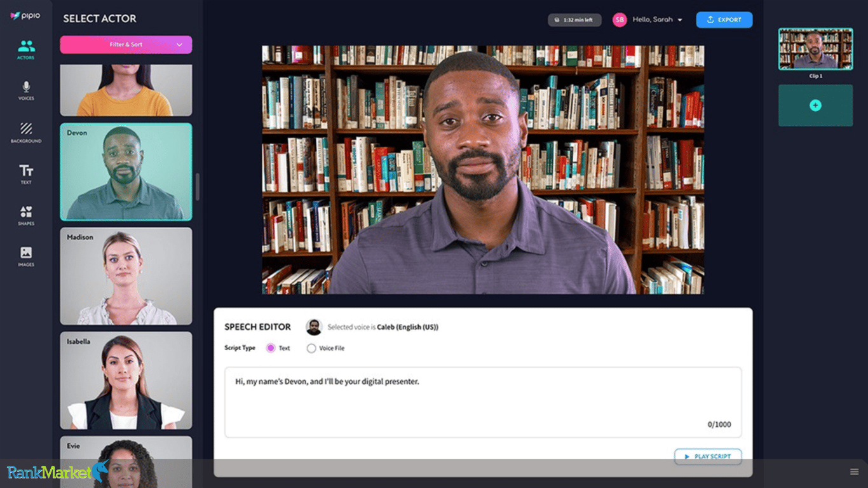Click into the speech script text field

tap(483, 402)
